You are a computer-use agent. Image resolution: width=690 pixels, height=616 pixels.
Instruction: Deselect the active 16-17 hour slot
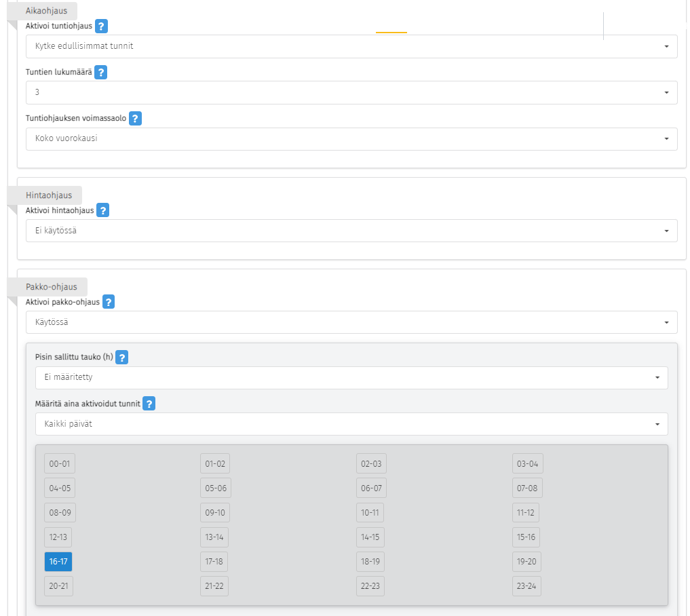coord(58,562)
